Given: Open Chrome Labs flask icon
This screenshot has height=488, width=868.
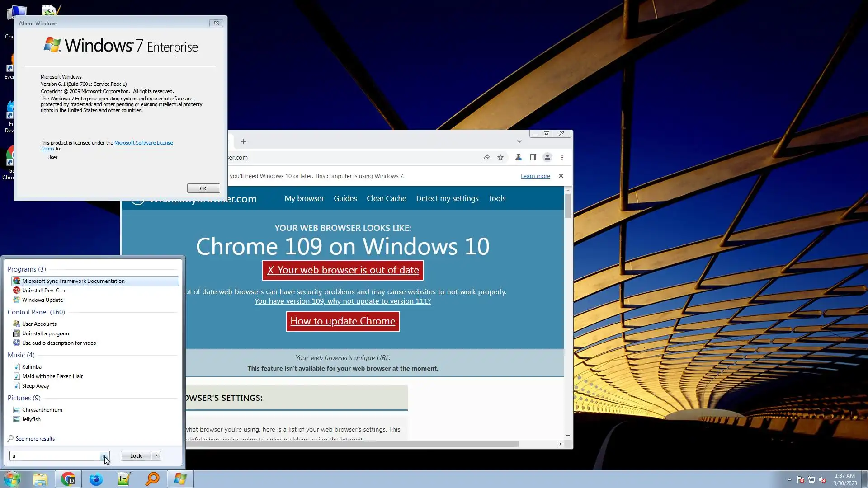Looking at the screenshot, I should pos(519,158).
